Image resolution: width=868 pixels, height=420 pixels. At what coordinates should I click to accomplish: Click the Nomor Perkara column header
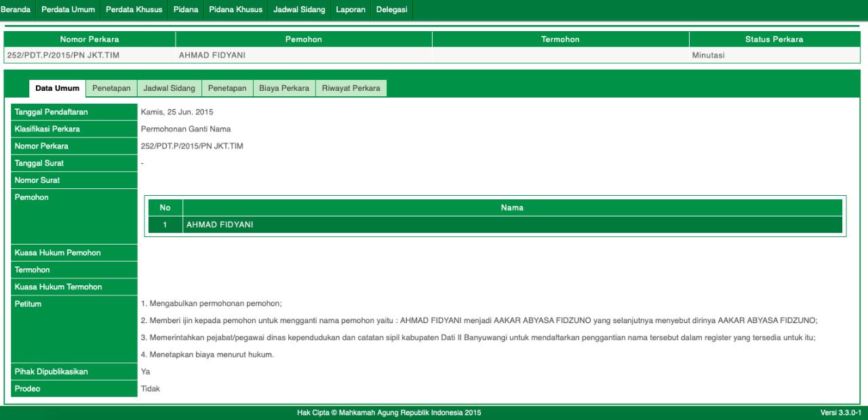90,39
